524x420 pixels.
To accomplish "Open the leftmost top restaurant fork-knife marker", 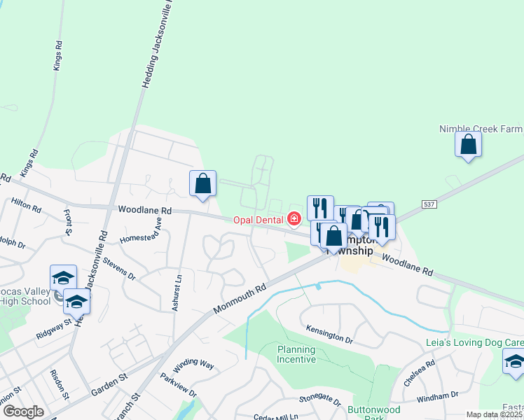I will point(320,208).
